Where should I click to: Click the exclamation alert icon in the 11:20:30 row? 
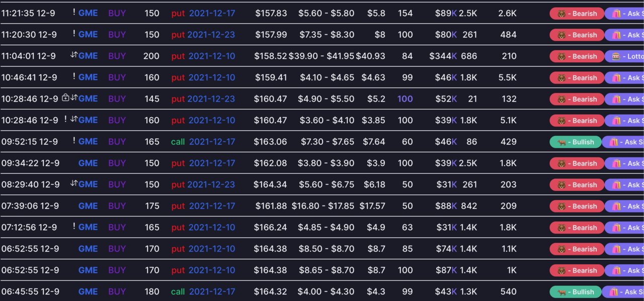74,34
